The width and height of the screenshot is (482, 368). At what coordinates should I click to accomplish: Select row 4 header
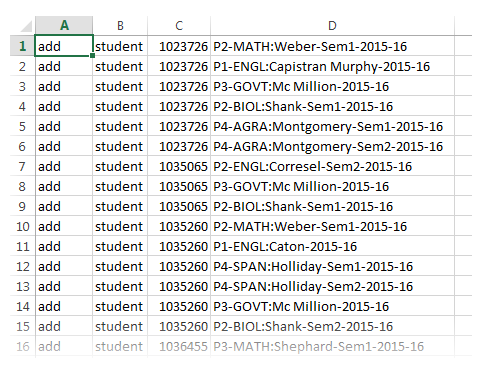point(22,106)
